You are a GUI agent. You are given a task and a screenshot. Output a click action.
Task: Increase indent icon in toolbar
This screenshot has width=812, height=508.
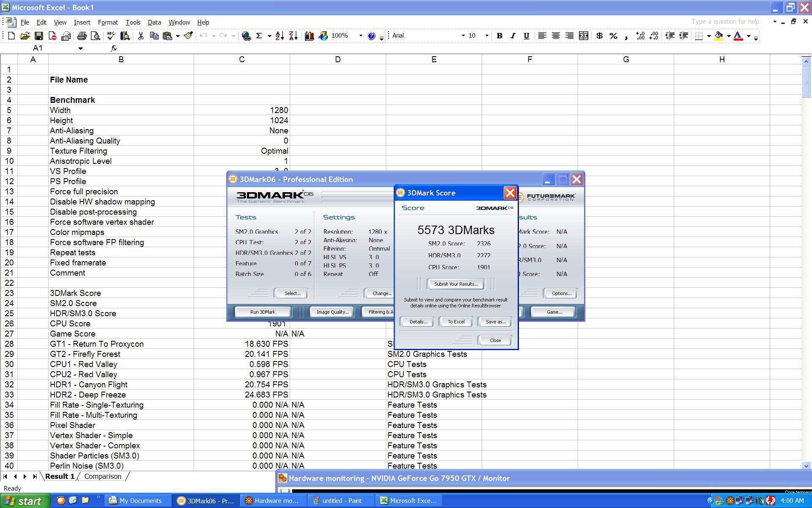tap(683, 36)
